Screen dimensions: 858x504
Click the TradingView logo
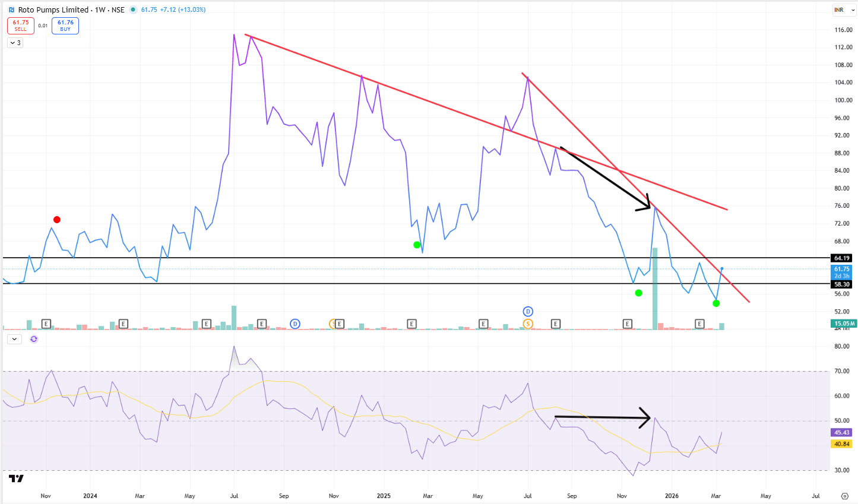(x=16, y=478)
